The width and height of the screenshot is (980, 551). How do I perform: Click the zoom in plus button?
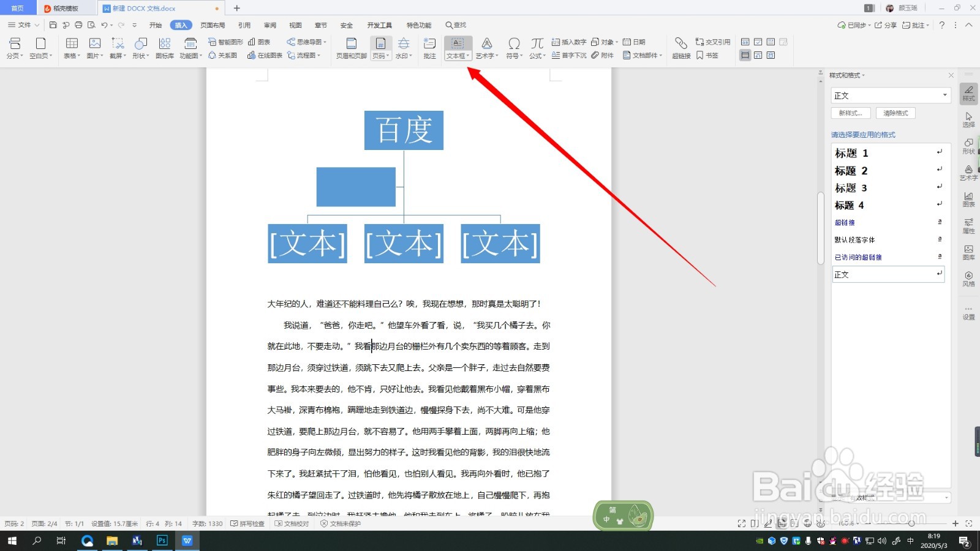coord(955,523)
